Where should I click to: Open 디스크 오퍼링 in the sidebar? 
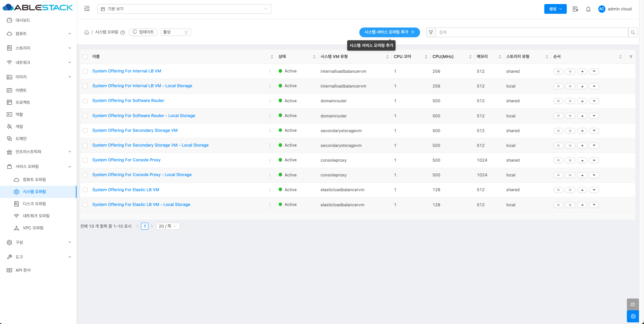pos(34,204)
